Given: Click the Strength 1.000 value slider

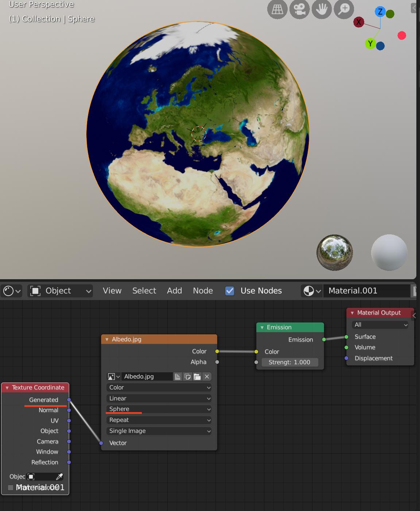Looking at the screenshot, I should (290, 362).
